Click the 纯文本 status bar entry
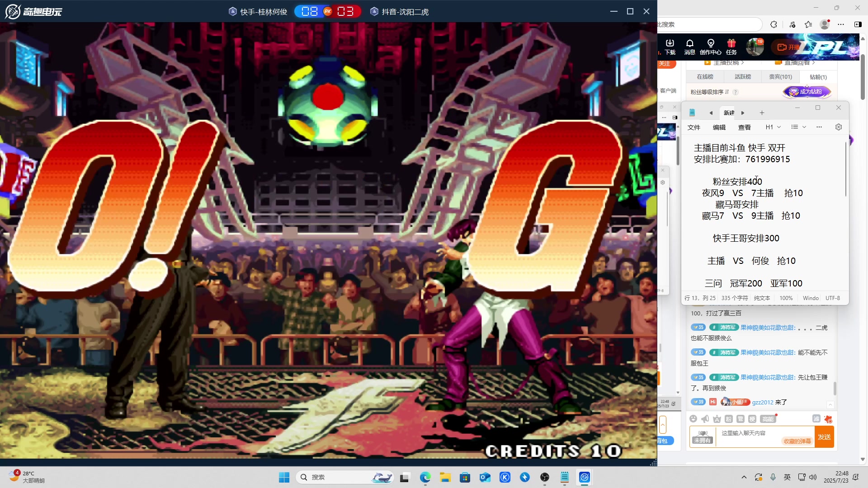The image size is (868, 488). [762, 298]
